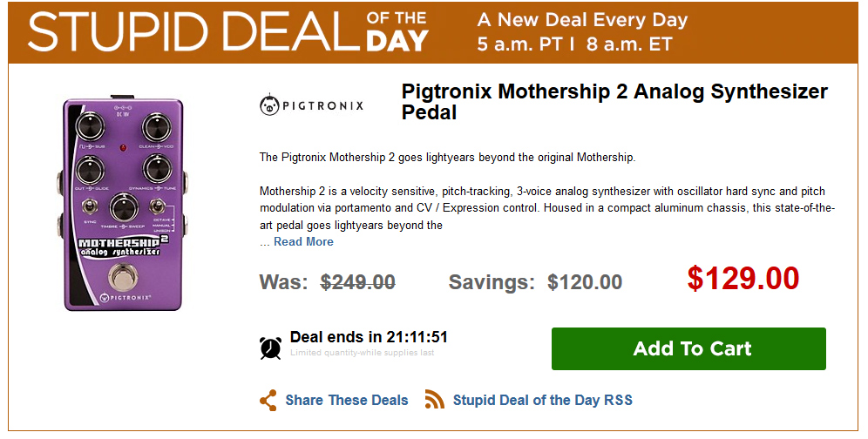Click the Pigtronix brand logo
This screenshot has width=868, height=439.
[x=312, y=105]
